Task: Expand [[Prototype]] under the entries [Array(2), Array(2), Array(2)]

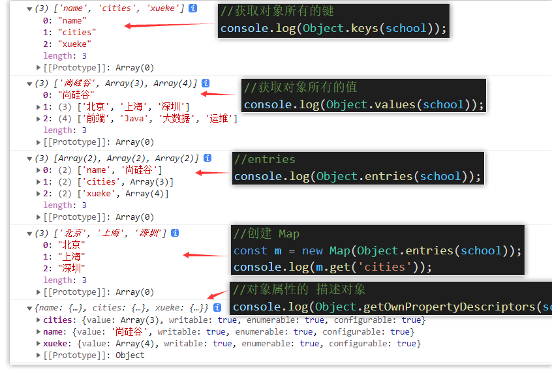Action: [x=38, y=217]
